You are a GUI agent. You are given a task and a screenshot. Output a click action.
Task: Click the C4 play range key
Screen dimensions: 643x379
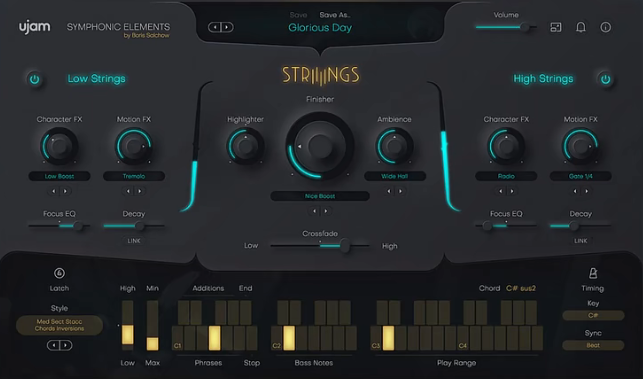click(463, 338)
